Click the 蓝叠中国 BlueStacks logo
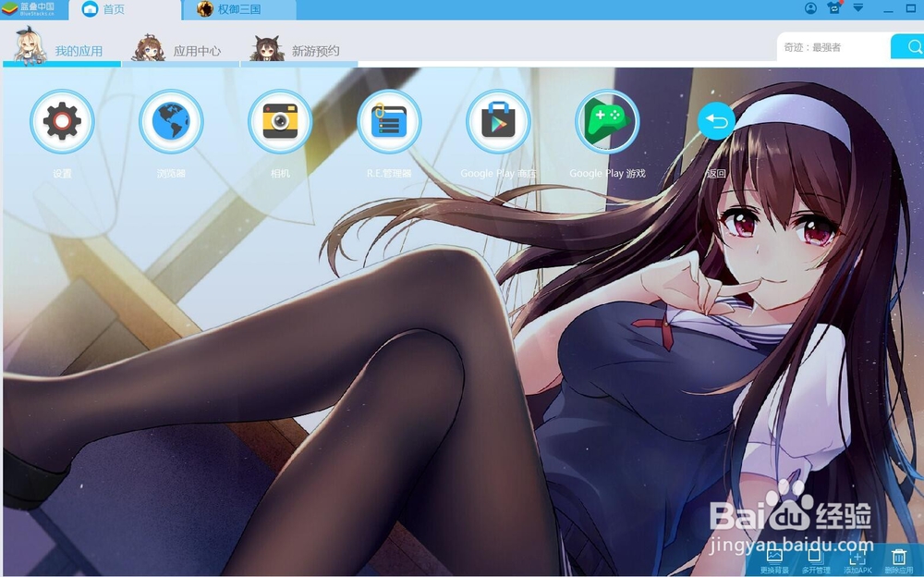 point(29,9)
